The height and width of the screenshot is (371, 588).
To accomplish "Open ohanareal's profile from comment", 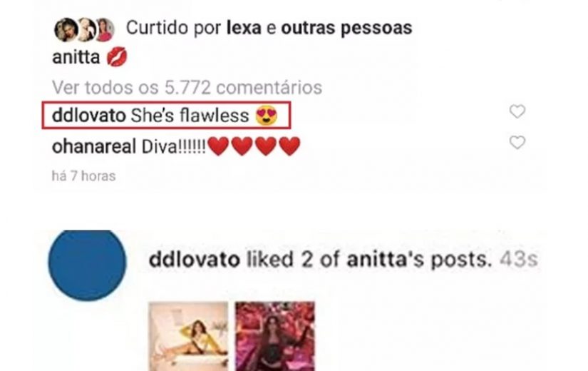I will coord(94,146).
